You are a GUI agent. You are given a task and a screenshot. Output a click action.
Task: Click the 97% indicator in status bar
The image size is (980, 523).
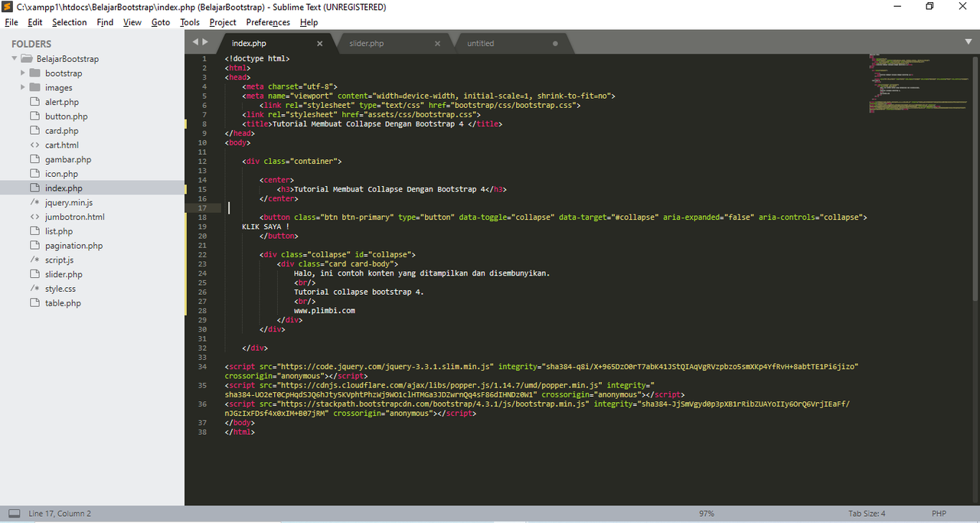[x=706, y=513]
